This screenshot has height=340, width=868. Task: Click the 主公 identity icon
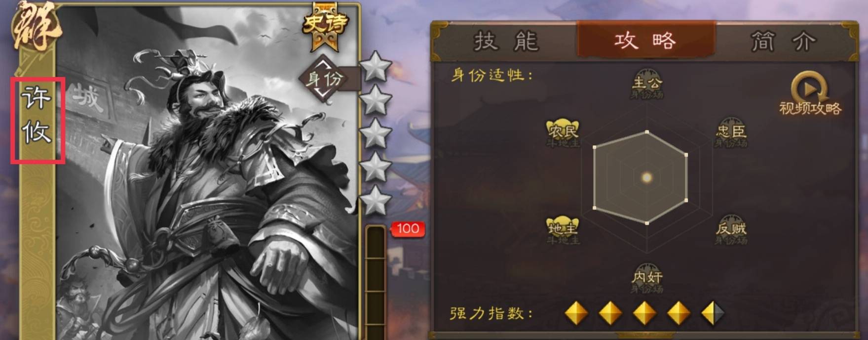click(647, 83)
